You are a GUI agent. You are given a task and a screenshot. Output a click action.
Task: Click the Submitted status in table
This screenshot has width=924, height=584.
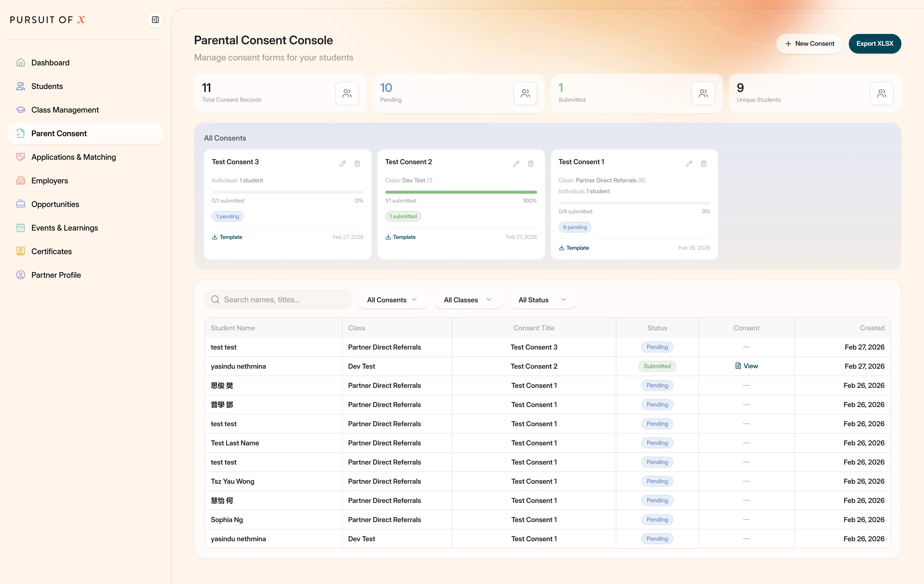tap(657, 366)
